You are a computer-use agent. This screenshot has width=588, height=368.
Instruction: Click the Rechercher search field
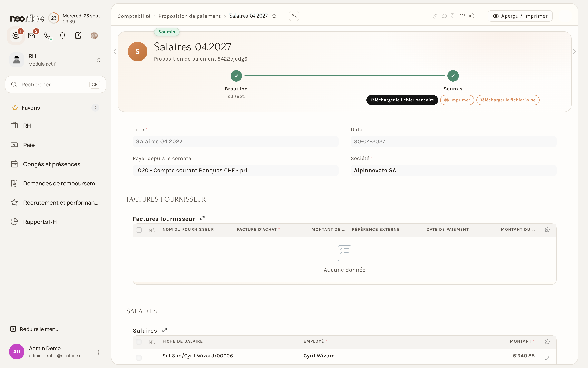55,84
